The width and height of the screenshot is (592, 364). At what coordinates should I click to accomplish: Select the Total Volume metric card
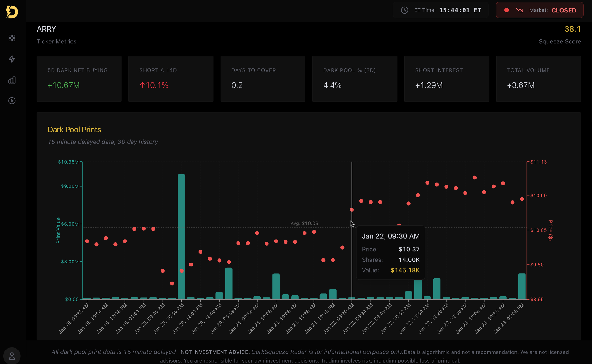point(538,79)
